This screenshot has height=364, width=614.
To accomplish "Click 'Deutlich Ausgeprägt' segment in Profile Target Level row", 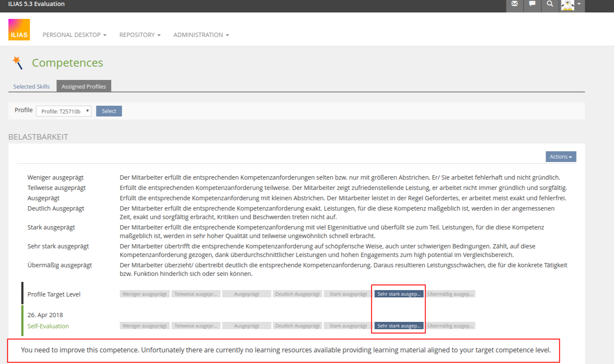I will [297, 294].
